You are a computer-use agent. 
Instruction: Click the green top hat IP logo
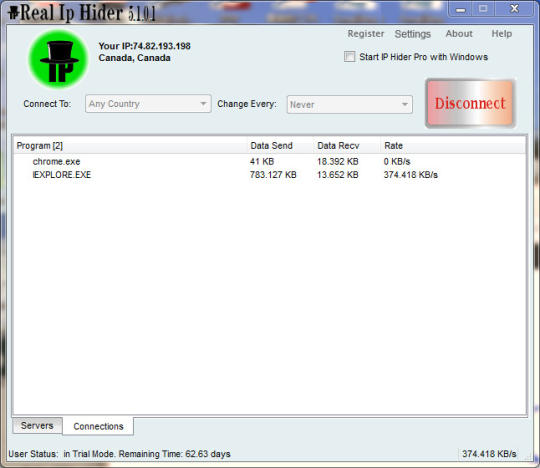pyautogui.click(x=58, y=59)
